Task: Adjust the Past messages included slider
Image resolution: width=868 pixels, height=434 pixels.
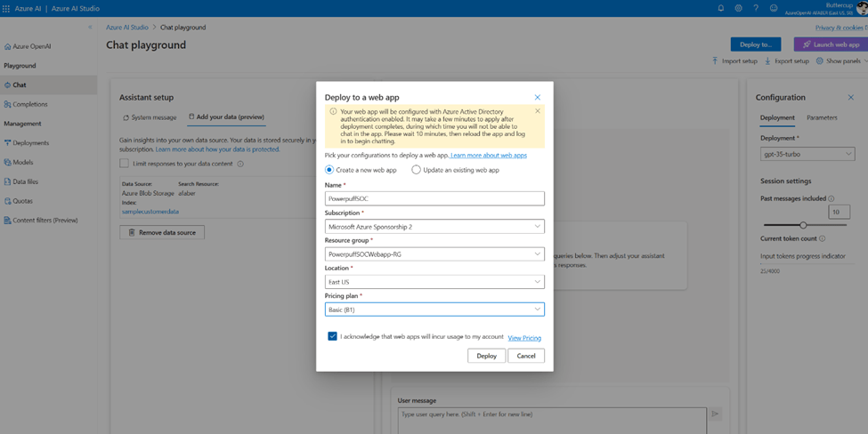Action: click(803, 225)
